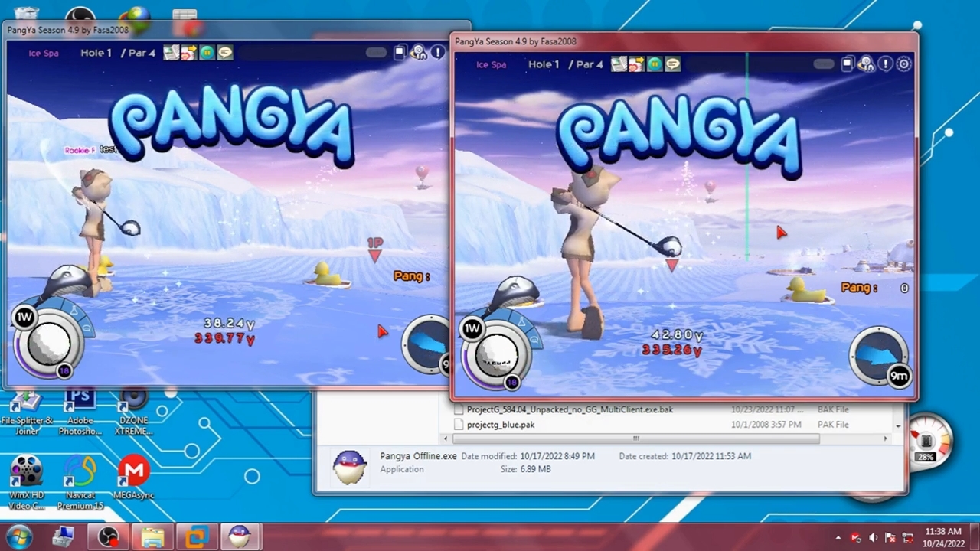Click the wind direction gauge in left PangYa window
Viewport: 980px width, 551px height.
pyautogui.click(x=426, y=344)
